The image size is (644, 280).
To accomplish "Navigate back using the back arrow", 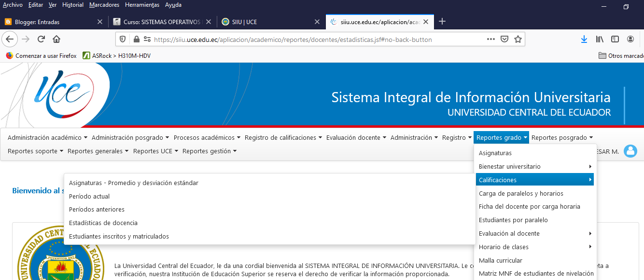I will pos(10,39).
